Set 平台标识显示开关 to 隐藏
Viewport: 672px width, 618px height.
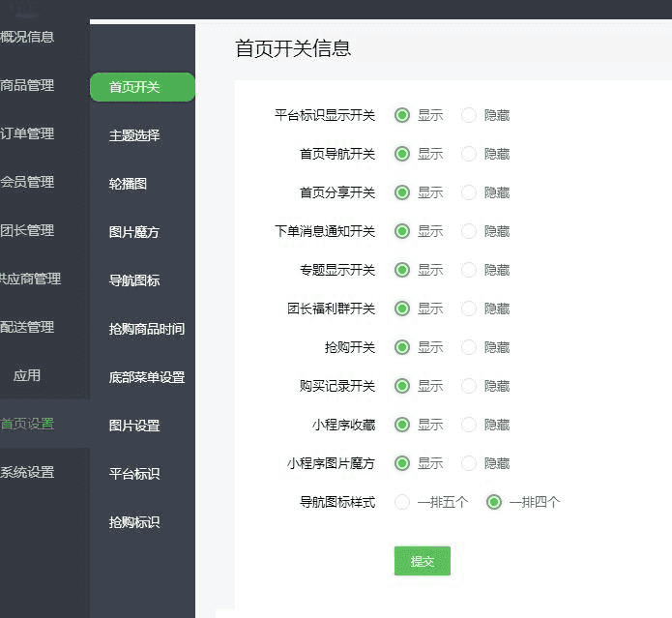coord(469,115)
